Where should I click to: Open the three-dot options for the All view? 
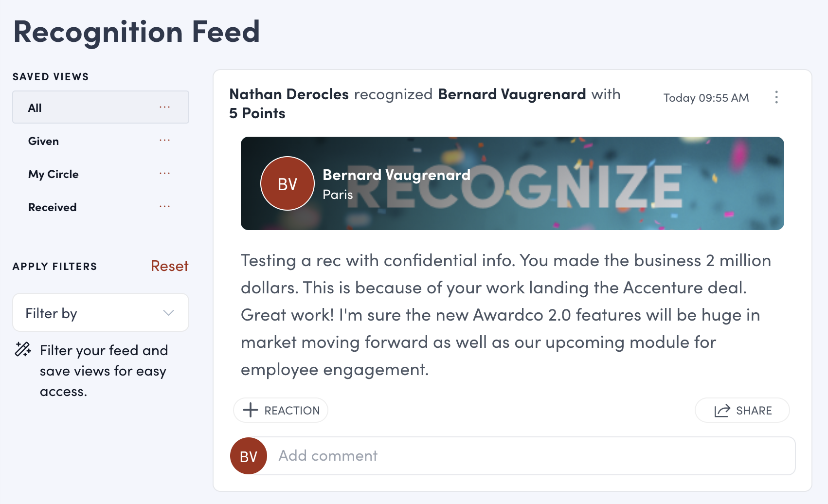[165, 107]
